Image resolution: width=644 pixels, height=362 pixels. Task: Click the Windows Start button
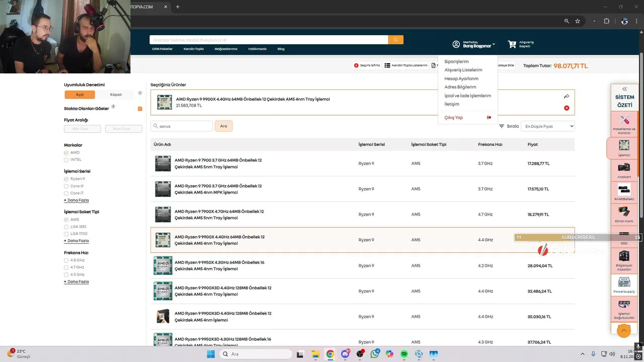[x=211, y=354]
